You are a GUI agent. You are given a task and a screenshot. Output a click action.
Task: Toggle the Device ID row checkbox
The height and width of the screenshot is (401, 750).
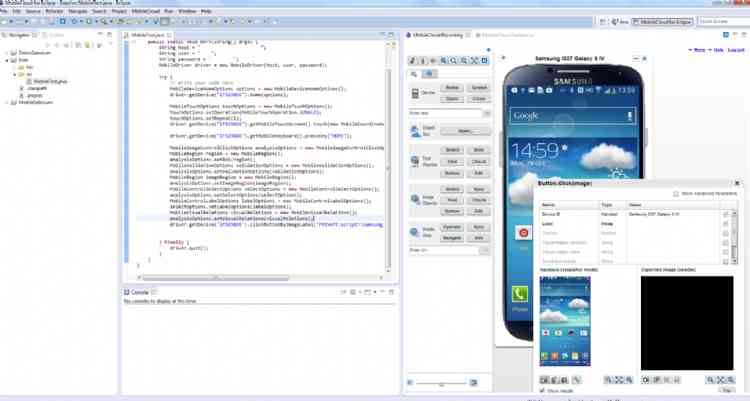726,214
